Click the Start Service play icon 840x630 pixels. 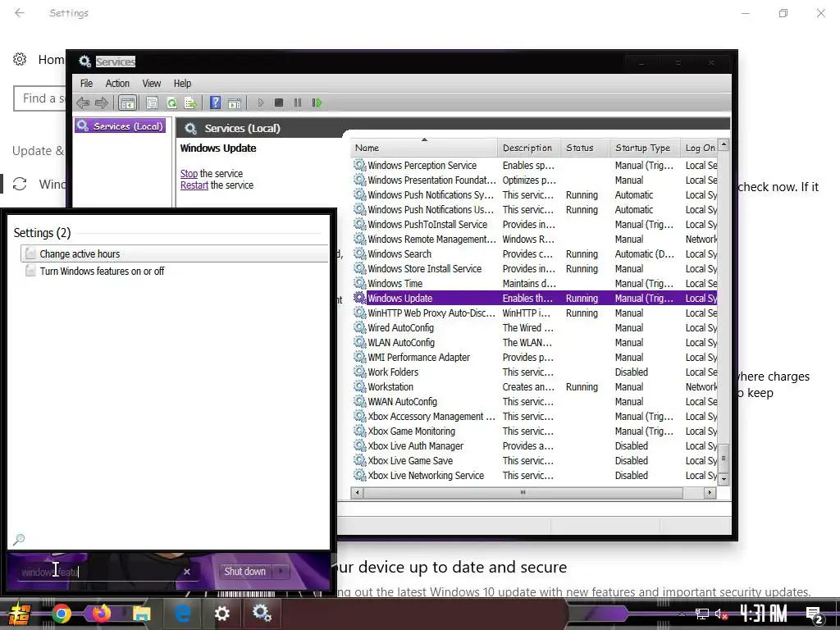[x=260, y=103]
